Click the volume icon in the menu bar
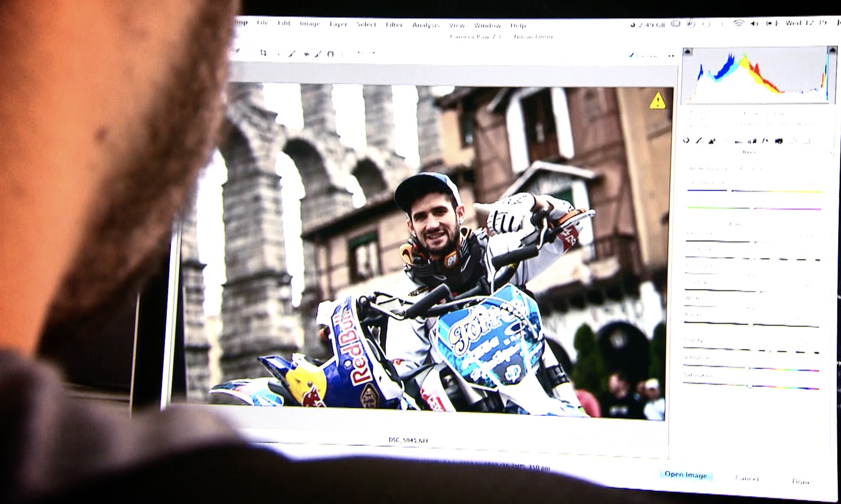Screen dimensions: 841x504 (754, 23)
